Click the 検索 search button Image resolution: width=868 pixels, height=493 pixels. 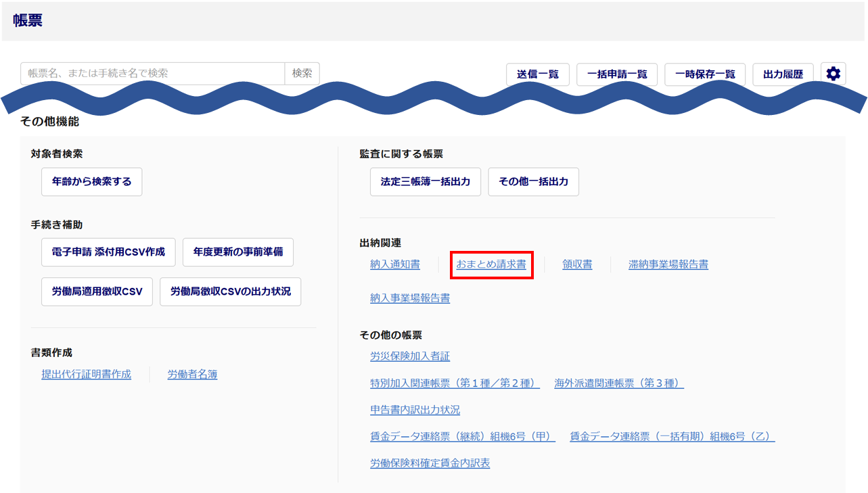click(x=302, y=74)
